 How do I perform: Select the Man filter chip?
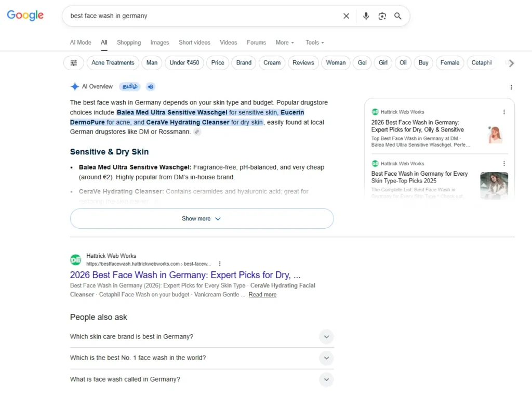[x=152, y=63]
